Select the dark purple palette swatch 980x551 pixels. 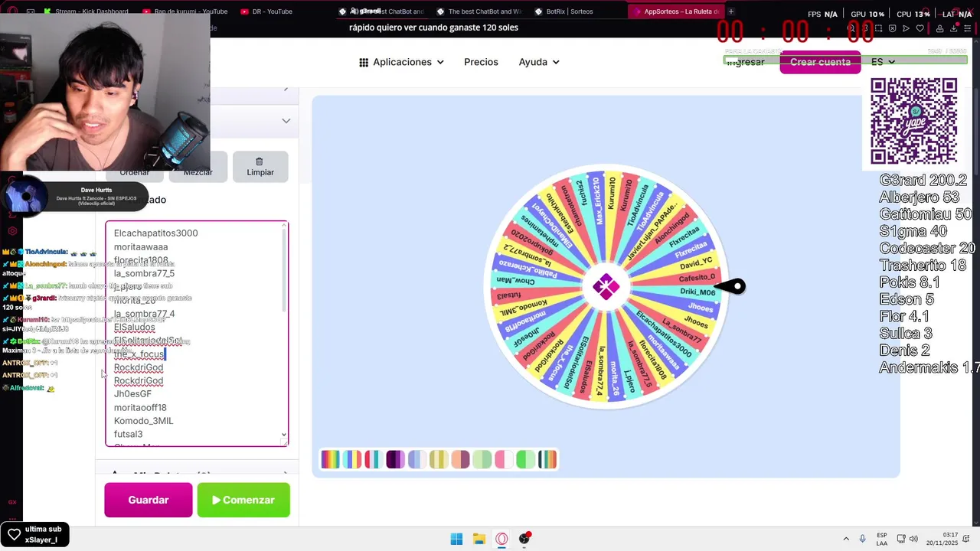[x=395, y=459]
